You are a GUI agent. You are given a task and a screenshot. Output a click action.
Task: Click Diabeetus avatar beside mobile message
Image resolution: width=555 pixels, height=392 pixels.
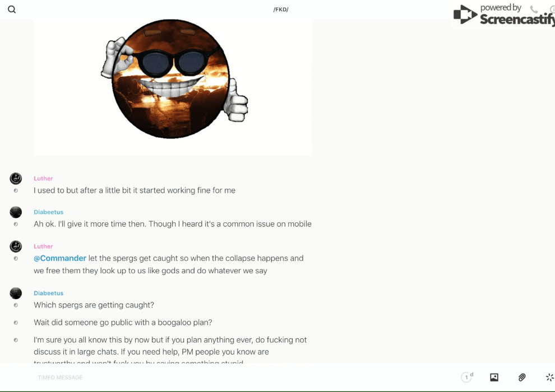(x=16, y=212)
